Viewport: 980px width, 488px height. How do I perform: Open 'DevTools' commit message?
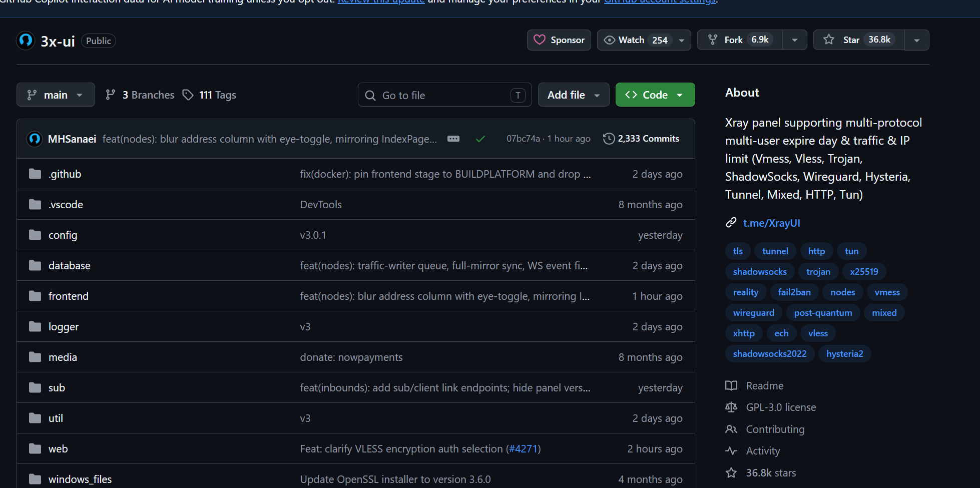pyautogui.click(x=321, y=204)
